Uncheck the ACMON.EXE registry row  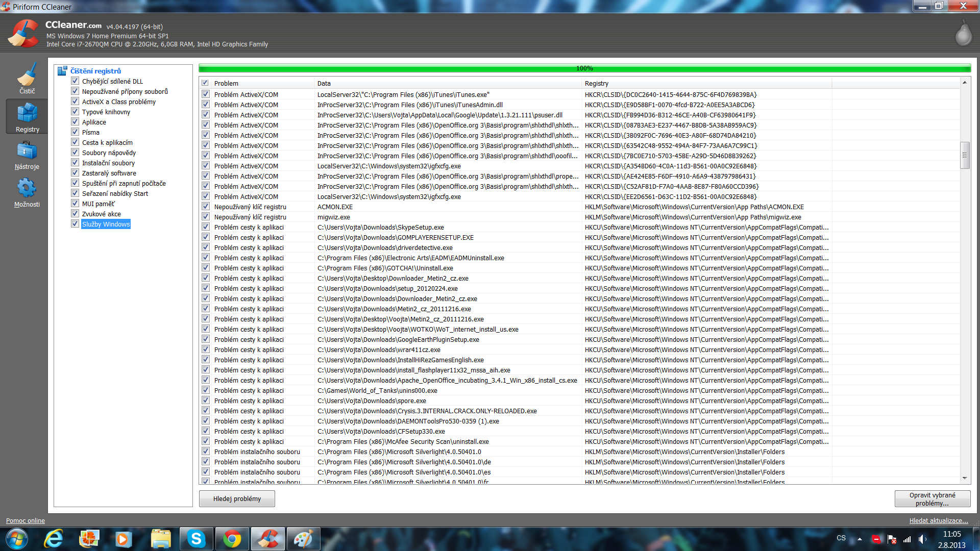click(205, 207)
